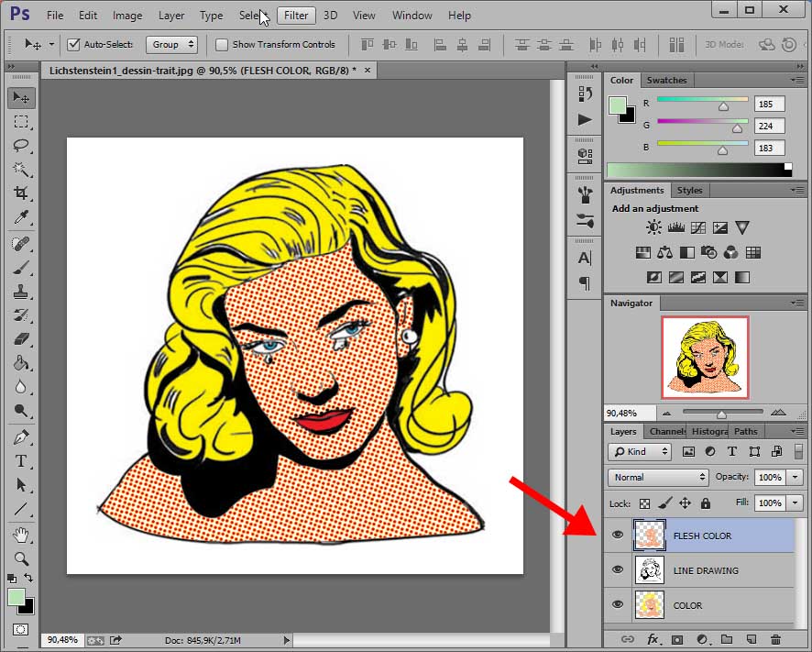
Task: Select the Lasso tool
Action: [21, 146]
